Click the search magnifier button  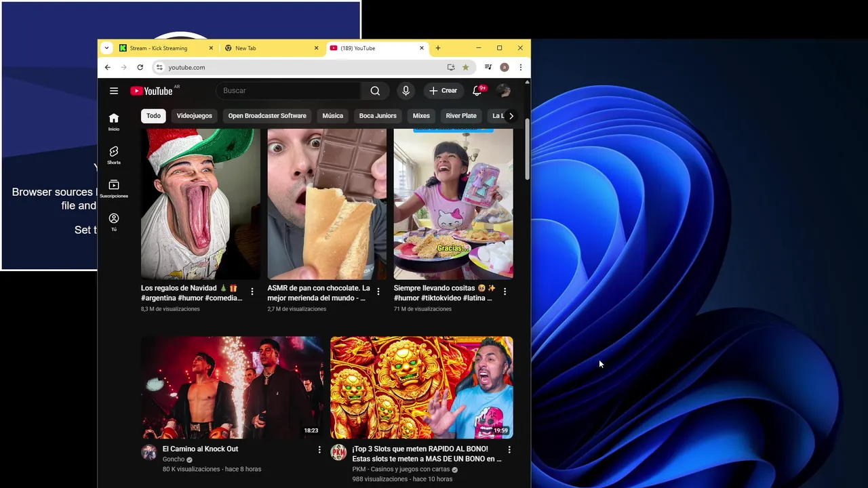pyautogui.click(x=375, y=91)
